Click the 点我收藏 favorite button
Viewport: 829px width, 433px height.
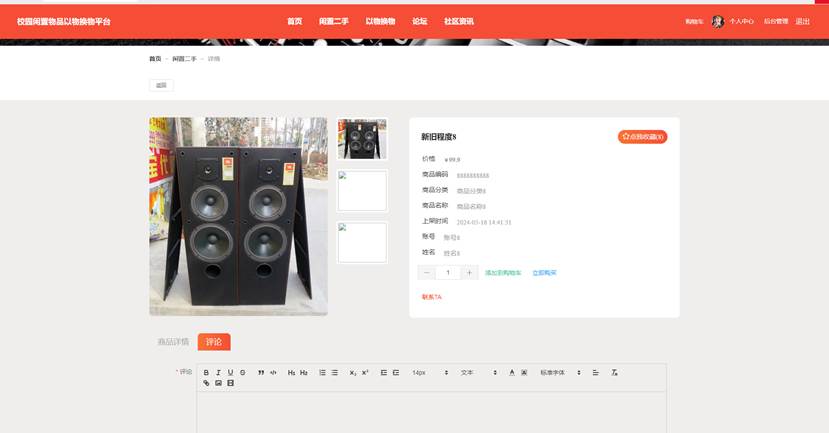coord(642,136)
